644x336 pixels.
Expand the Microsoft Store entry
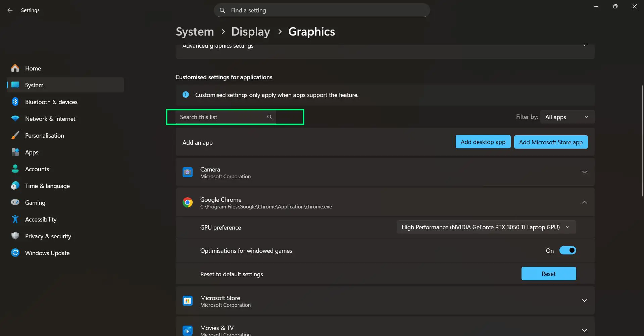pos(585,300)
